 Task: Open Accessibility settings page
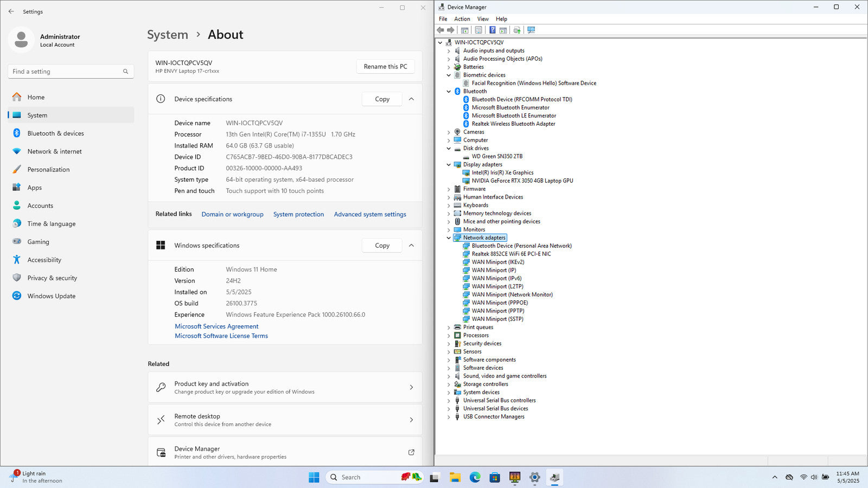[x=71, y=260]
